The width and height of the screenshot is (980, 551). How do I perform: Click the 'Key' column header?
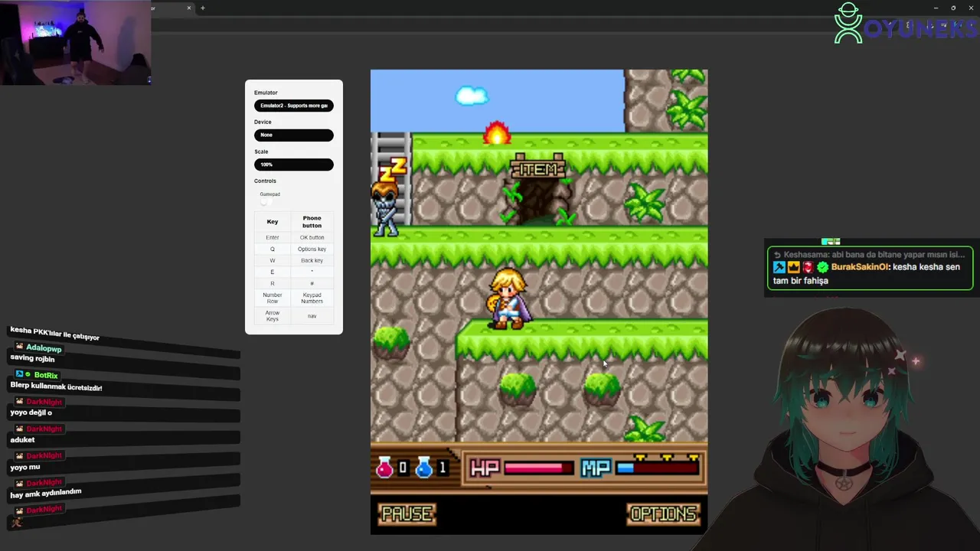(x=273, y=222)
